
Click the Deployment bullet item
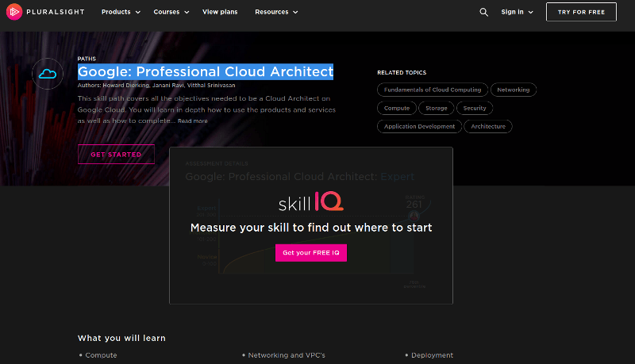432,355
